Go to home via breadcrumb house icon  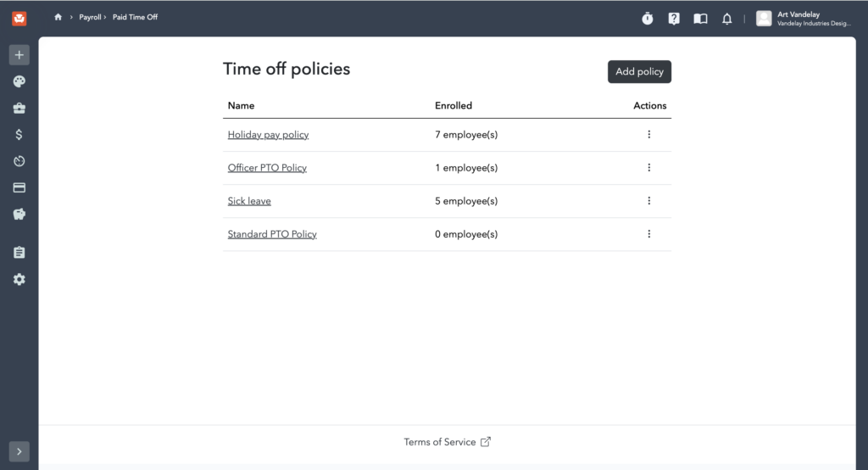(58, 17)
